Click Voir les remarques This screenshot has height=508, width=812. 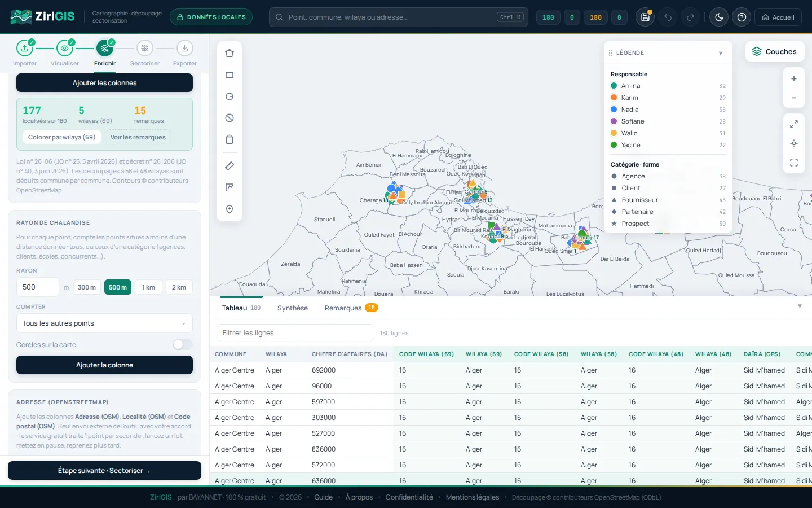138,137
